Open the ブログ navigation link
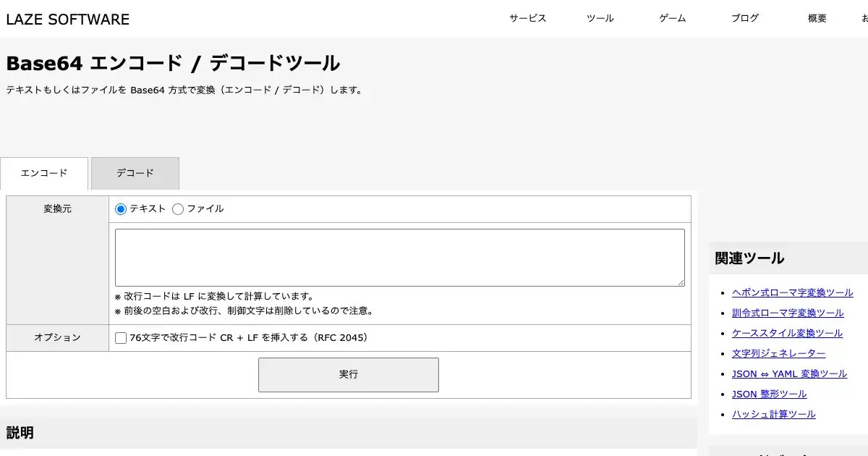Viewport: 868px width, 456px height. click(x=744, y=19)
